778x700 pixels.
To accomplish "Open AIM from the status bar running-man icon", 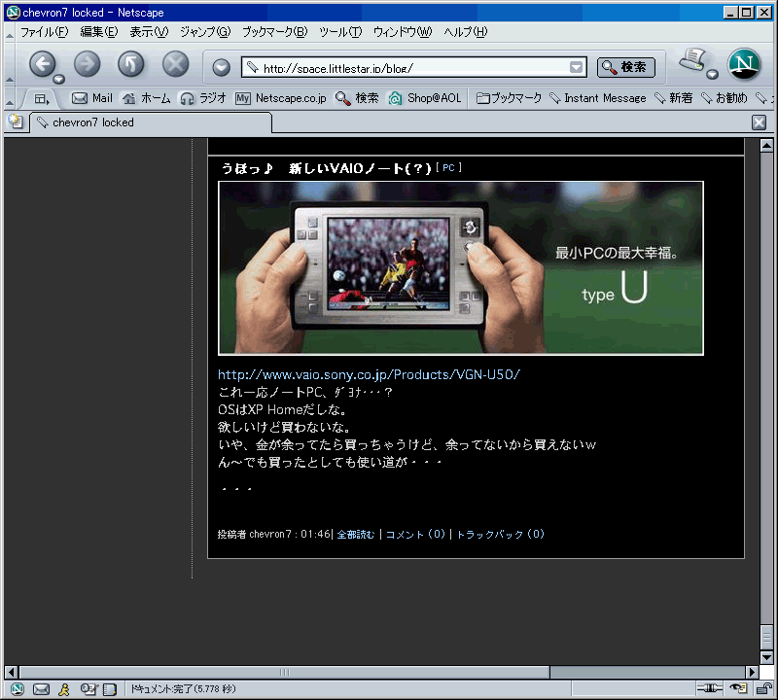I will 64,689.
